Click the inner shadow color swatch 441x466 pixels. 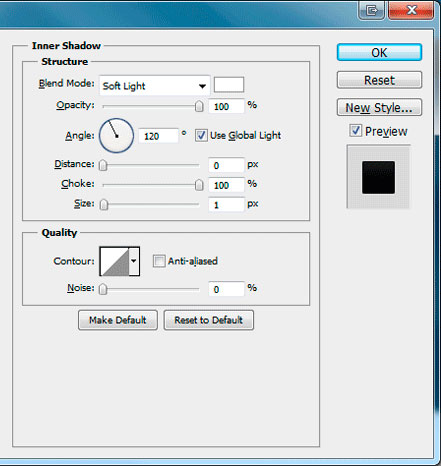point(229,85)
